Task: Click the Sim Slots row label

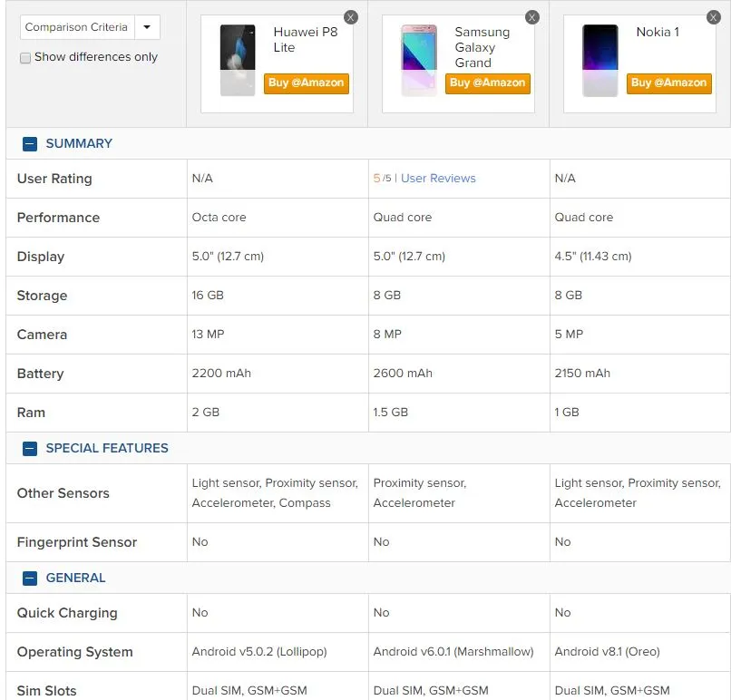Action: (46, 691)
